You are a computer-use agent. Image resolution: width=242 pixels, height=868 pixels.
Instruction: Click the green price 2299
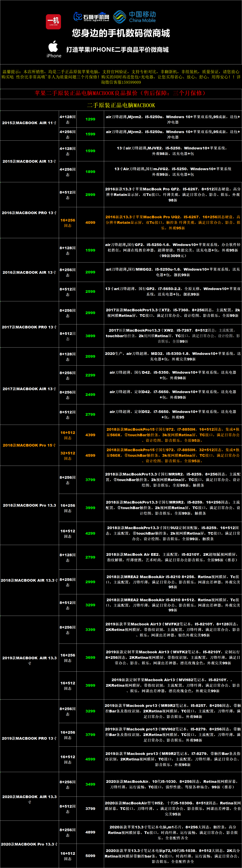point(90,375)
